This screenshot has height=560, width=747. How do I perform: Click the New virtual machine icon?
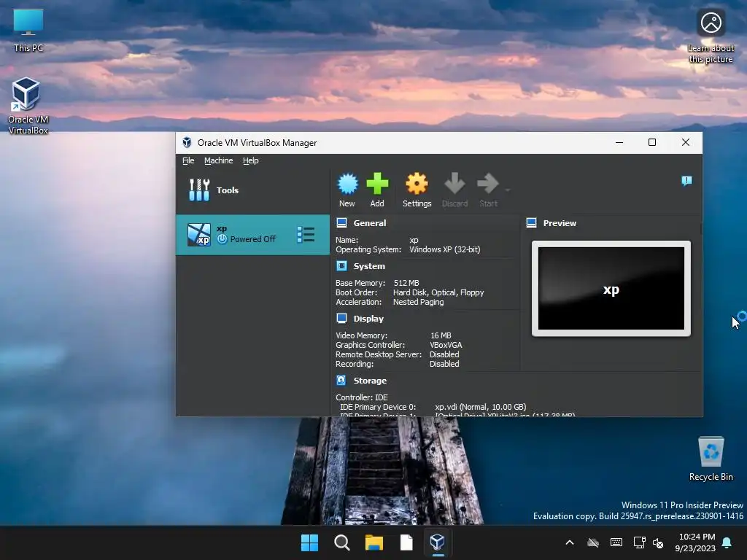coord(348,184)
